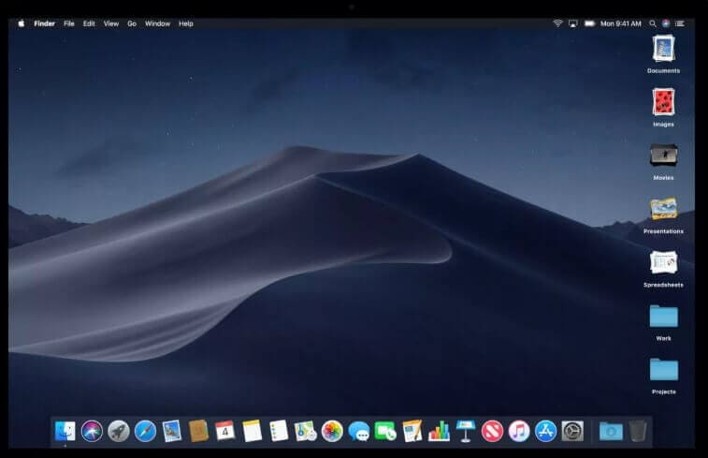Open the Trash in the Dock
708x458 pixels.
tap(638, 431)
